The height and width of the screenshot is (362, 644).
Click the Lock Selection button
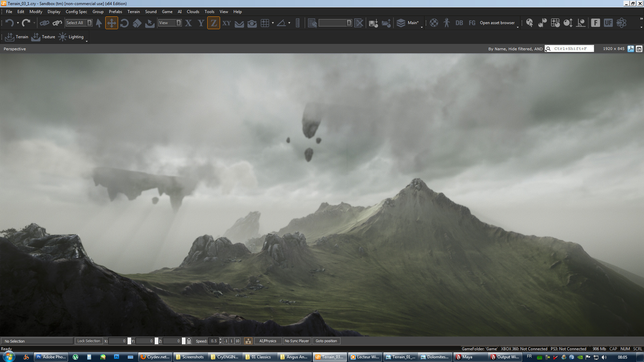89,341
